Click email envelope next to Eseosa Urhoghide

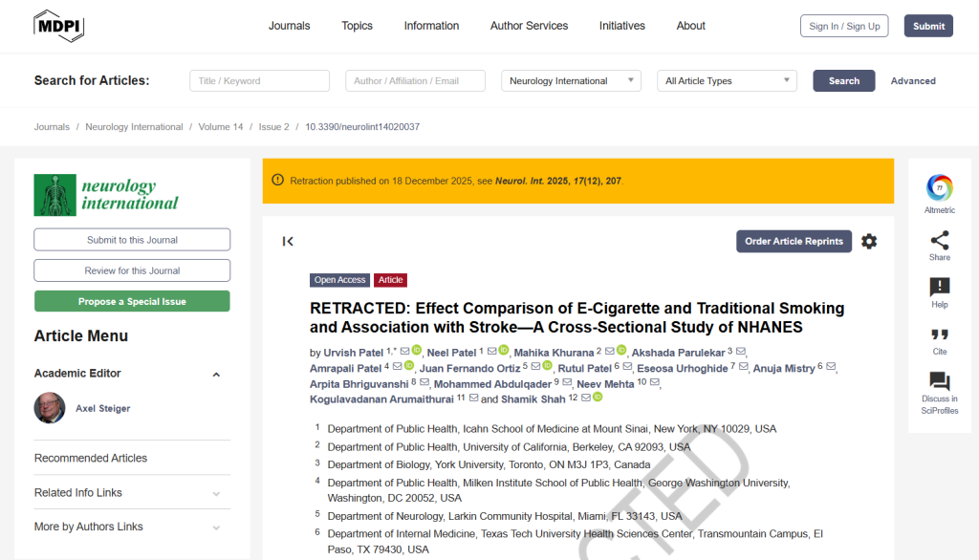pos(743,366)
